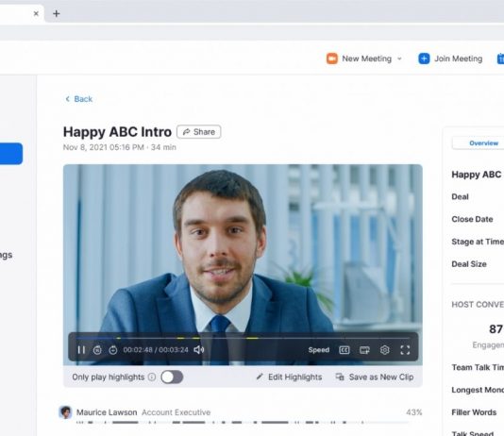Viewport: 504px width, 436px height.
Task: Click the back chevron arrow icon
Action: coord(68,99)
